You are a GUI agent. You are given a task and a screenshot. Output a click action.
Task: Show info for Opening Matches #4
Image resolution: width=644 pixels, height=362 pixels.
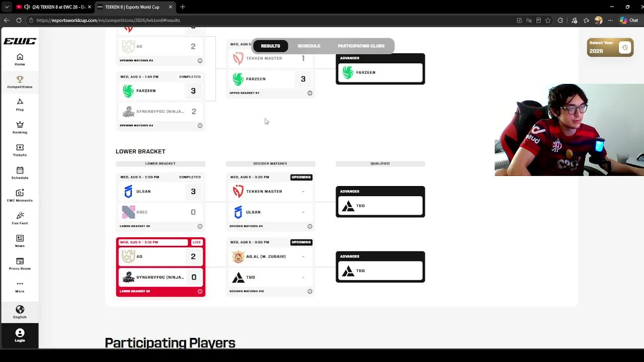click(200, 126)
